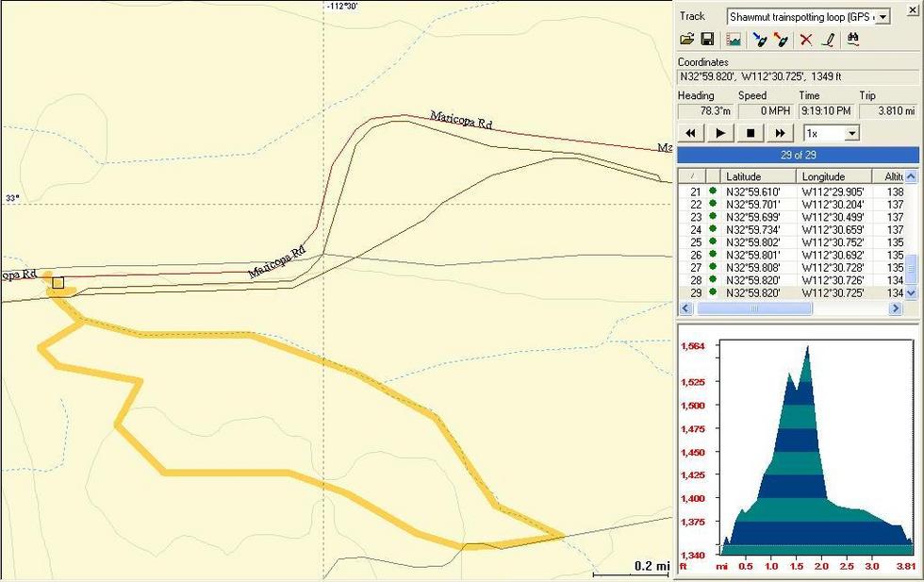The image size is (924, 582).
Task: Click the 29 of 29 progress bar
Action: (798, 155)
